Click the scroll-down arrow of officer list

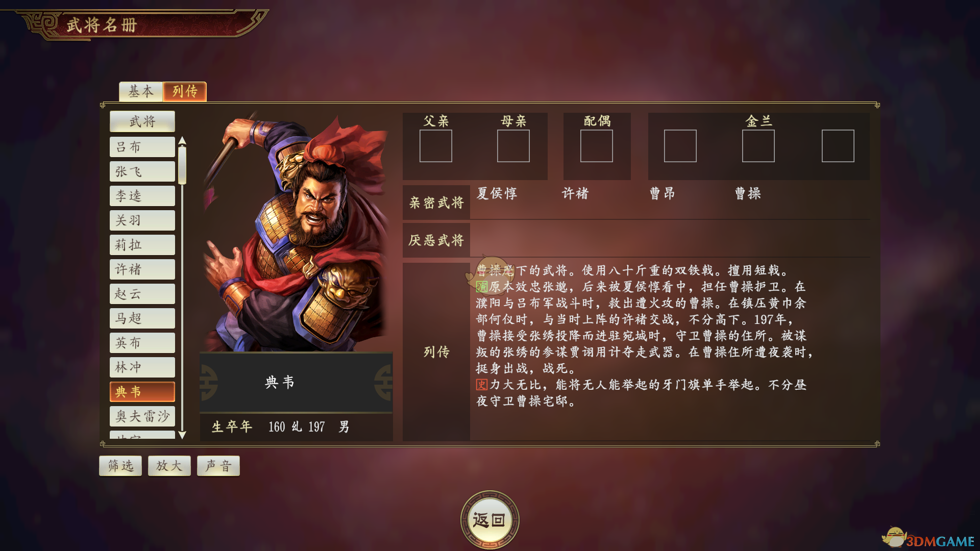coord(182,435)
